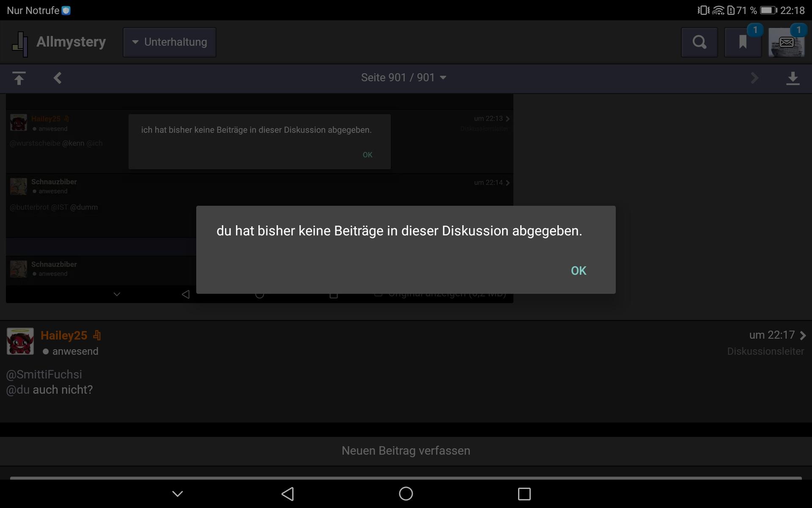Image resolution: width=812 pixels, height=508 pixels.
Task: Tap the @SmittiFuchsi mention
Action: pos(44,374)
